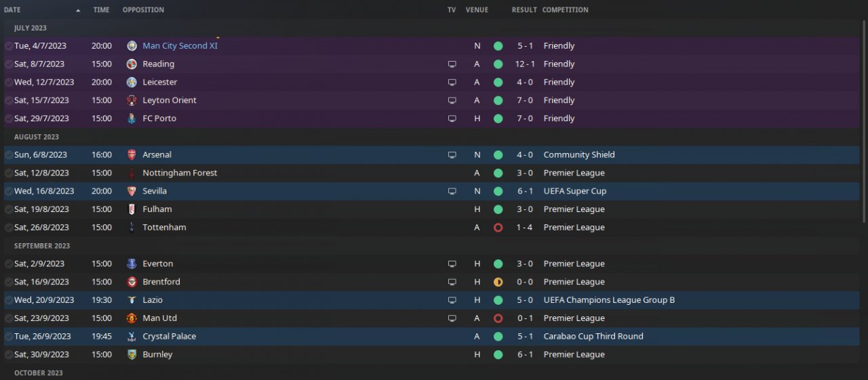Click the red loss indicator for Tottenham
Viewport: 868px width, 380px height.
(498, 228)
